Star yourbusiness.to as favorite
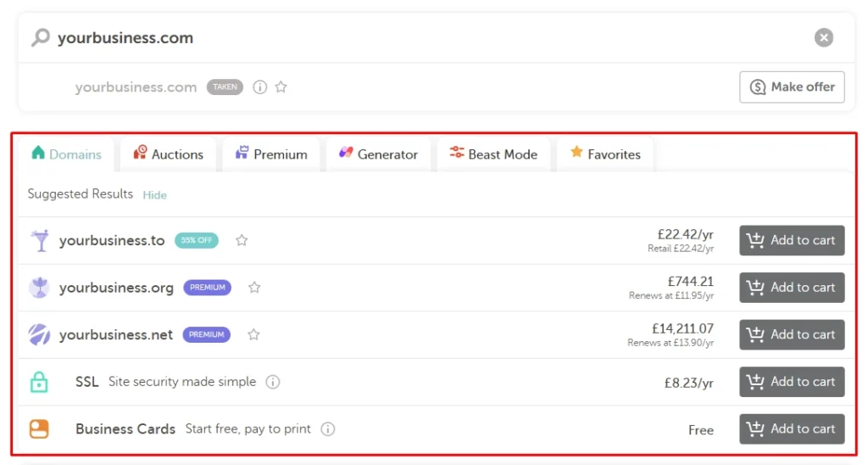Screen dimensions: 868x465 click(242, 240)
